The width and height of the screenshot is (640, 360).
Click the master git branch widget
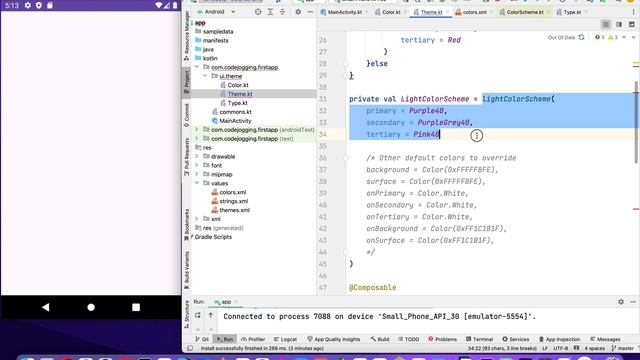622,349
